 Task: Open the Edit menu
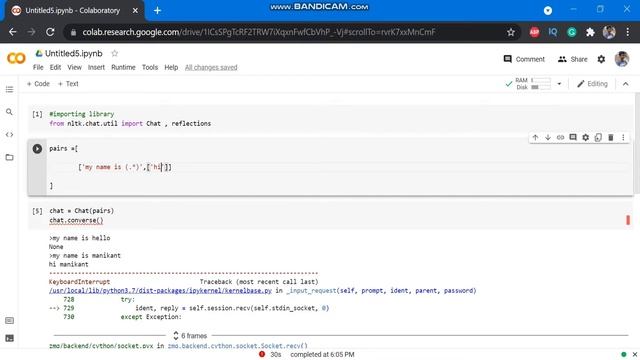coord(55,67)
